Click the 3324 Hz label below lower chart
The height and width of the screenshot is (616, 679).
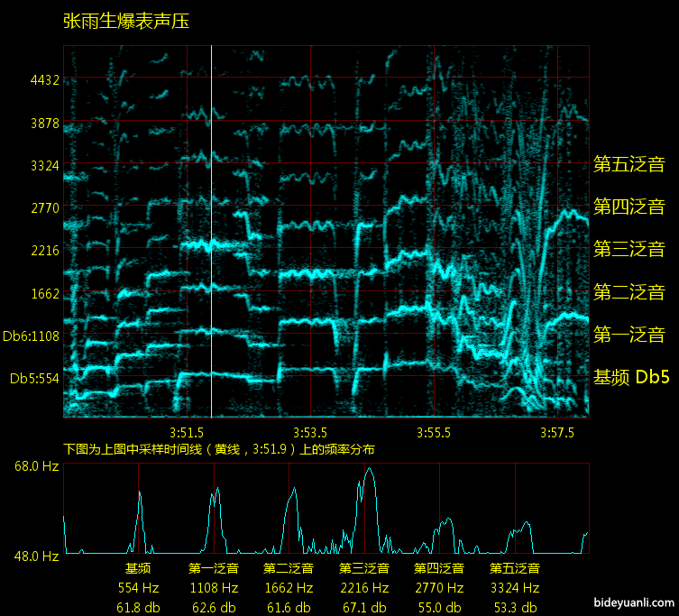coord(514,588)
